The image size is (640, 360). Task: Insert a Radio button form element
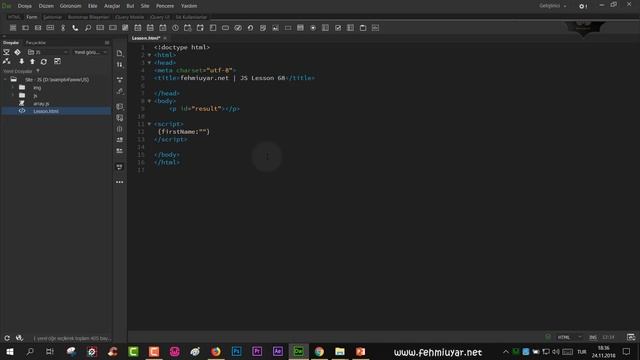313,28
